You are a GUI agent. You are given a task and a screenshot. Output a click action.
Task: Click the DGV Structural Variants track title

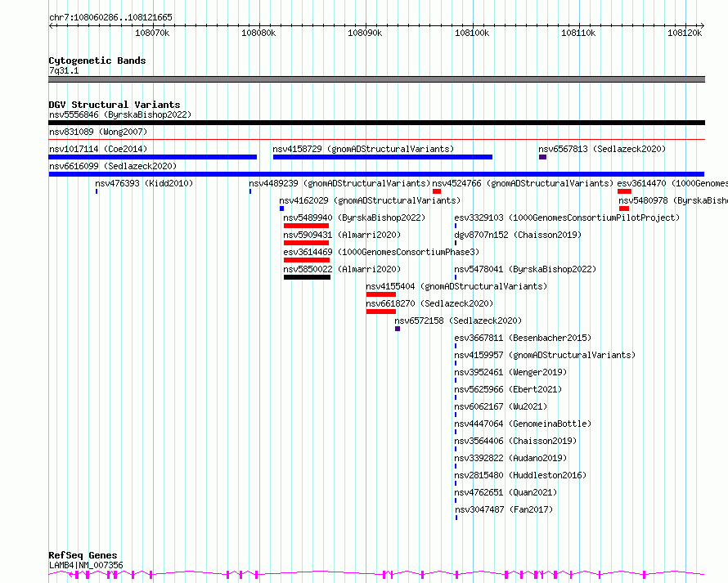click(115, 105)
